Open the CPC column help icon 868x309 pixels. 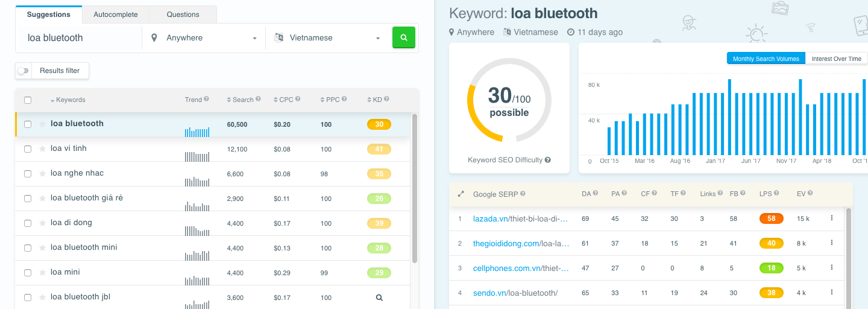click(298, 99)
